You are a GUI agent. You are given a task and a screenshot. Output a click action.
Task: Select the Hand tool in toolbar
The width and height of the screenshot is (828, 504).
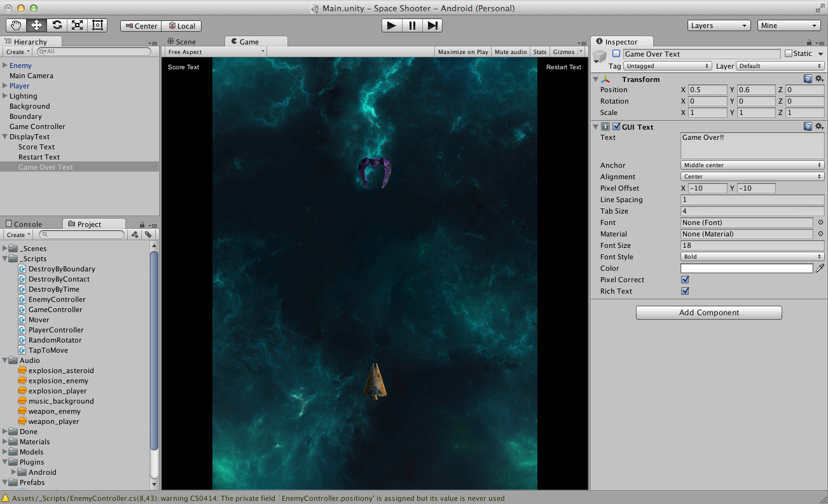pyautogui.click(x=17, y=25)
